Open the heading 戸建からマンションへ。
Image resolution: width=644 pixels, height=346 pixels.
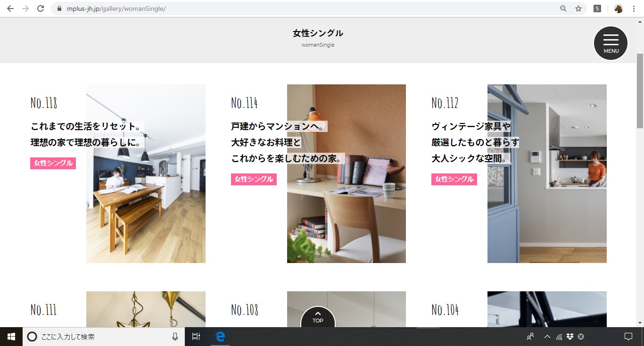click(278, 126)
